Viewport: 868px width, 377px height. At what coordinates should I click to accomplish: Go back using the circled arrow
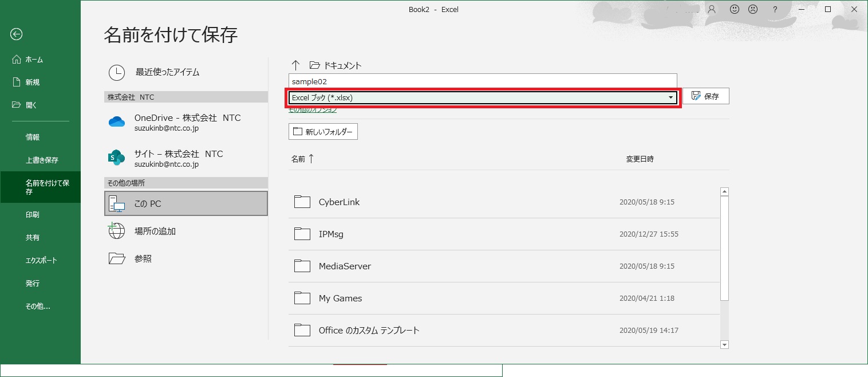pyautogui.click(x=16, y=34)
